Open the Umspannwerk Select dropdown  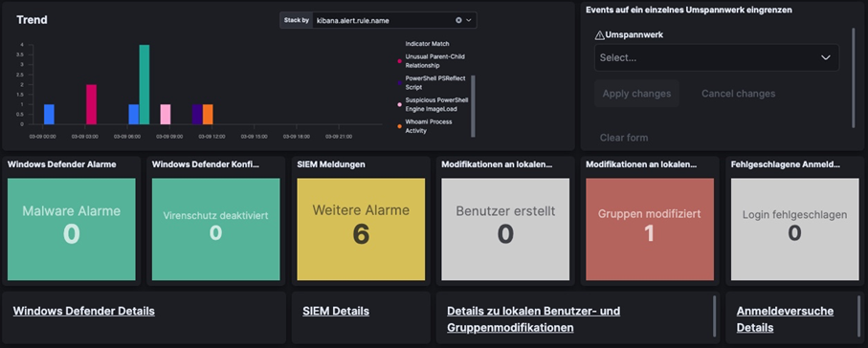click(x=717, y=57)
